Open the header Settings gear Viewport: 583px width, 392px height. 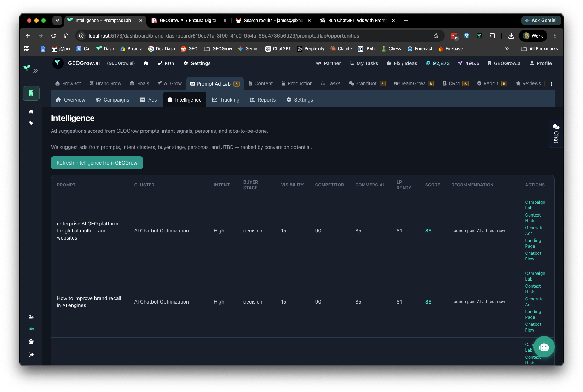point(197,63)
